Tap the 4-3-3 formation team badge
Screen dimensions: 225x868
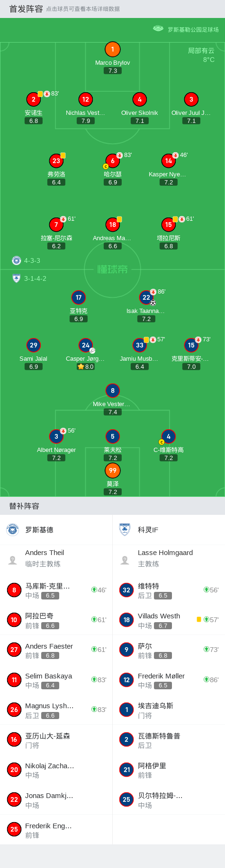tap(17, 260)
